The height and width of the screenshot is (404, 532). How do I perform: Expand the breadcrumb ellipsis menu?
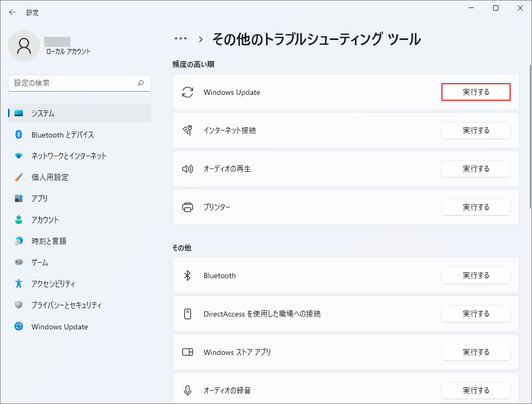(x=180, y=38)
